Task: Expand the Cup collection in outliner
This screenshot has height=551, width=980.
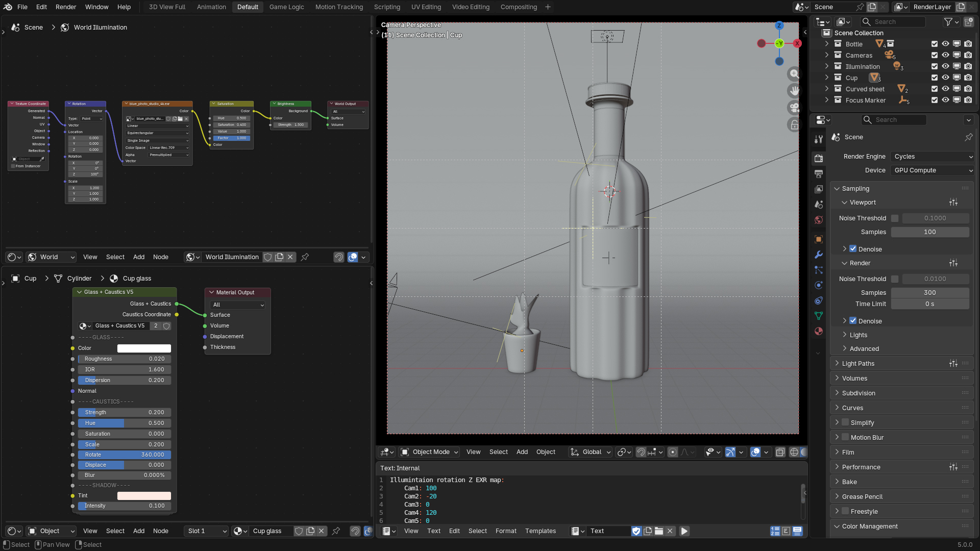Action: (x=827, y=78)
